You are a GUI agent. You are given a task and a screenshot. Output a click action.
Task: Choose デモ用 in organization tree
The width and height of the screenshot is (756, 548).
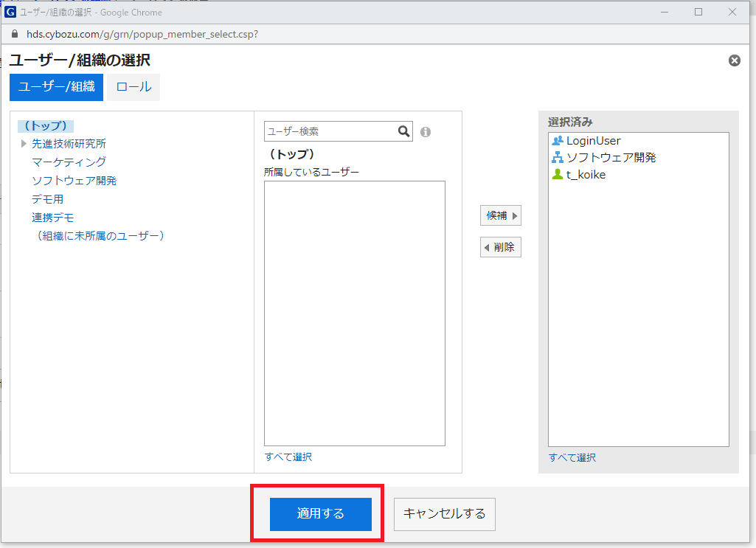point(47,199)
